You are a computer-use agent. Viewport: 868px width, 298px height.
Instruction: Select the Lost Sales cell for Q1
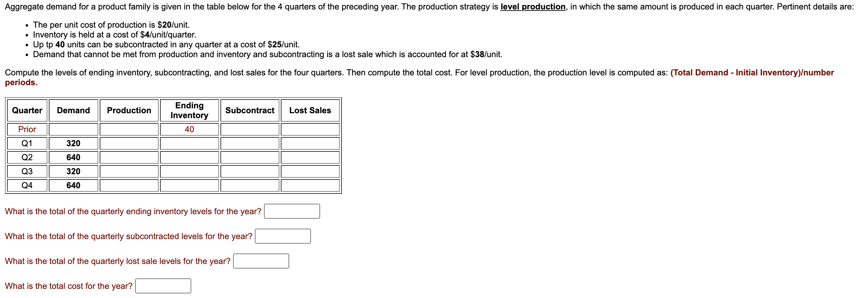(310, 143)
